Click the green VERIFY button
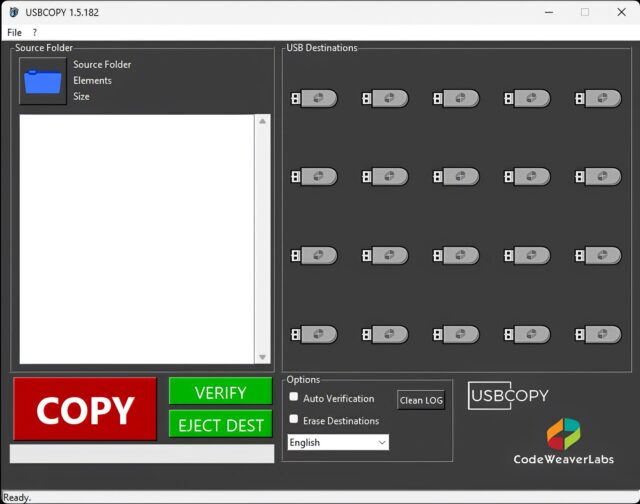 coord(220,391)
